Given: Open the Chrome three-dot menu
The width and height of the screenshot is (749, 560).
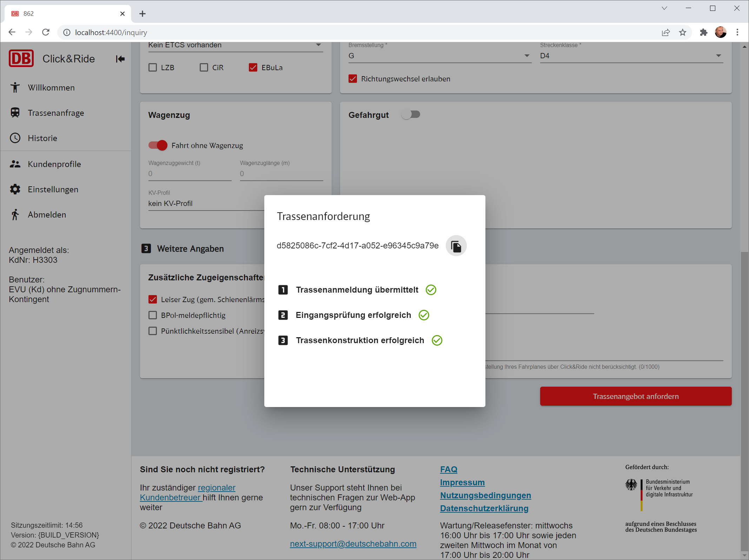Looking at the screenshot, I should point(737,32).
